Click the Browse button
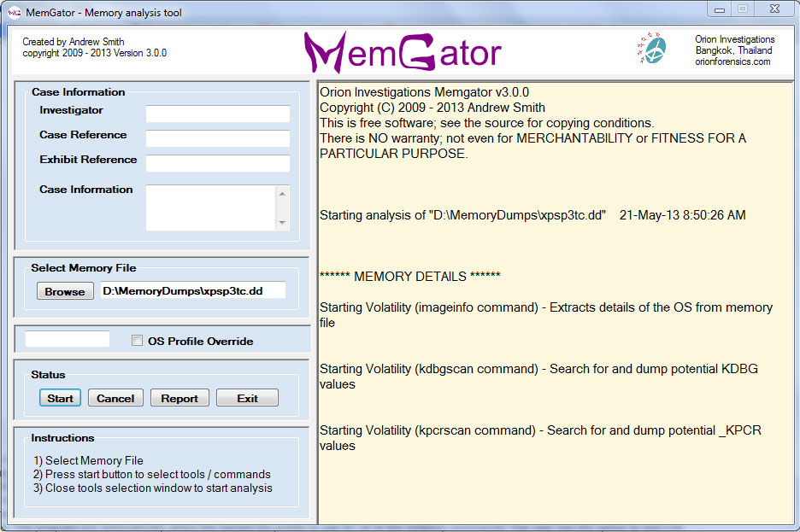800x532 pixels. coord(65,291)
